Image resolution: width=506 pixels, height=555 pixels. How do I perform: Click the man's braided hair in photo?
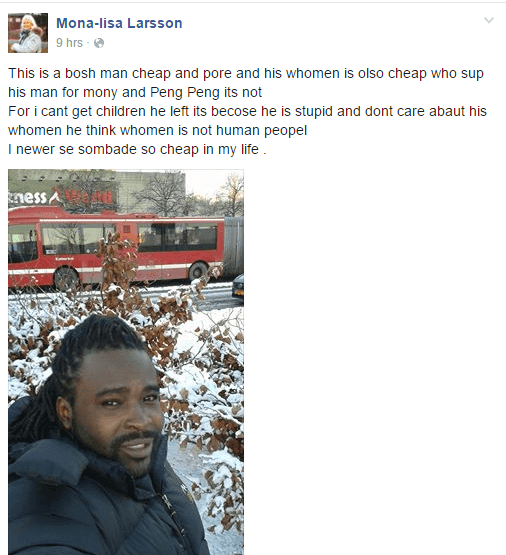click(88, 354)
